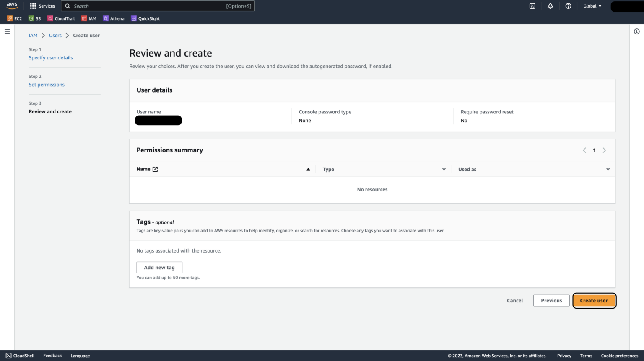Open the QuickSight favorite shortcut
This screenshot has height=361, width=644.
(145, 18)
